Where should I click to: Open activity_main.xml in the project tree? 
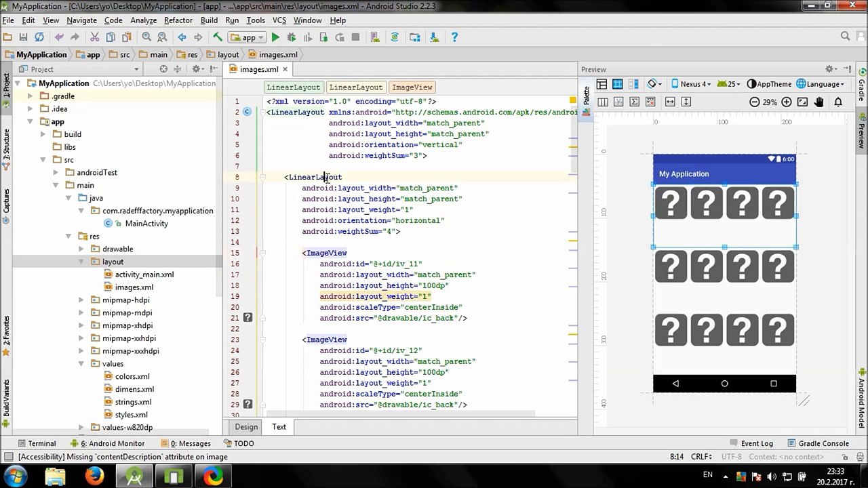coord(144,274)
